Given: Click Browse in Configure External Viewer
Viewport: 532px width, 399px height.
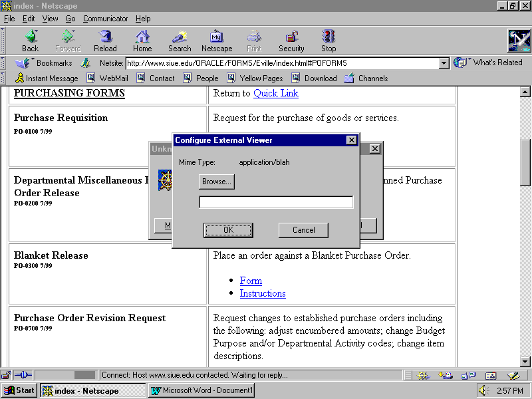Looking at the screenshot, I should tap(216, 182).
